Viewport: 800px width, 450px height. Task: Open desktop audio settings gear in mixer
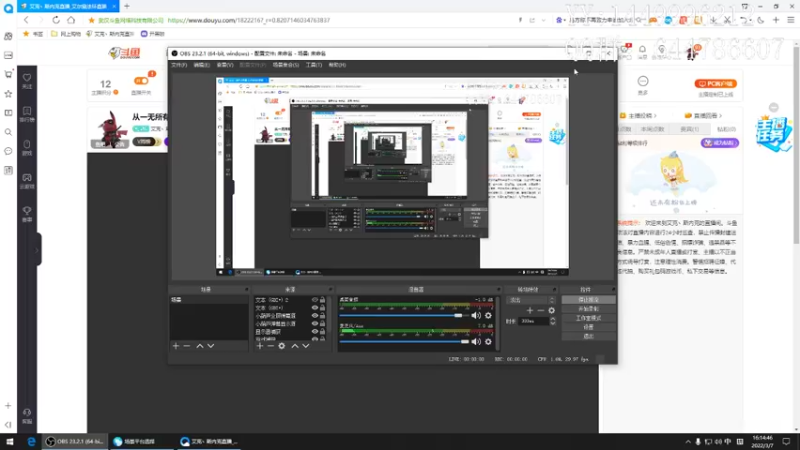click(x=488, y=315)
